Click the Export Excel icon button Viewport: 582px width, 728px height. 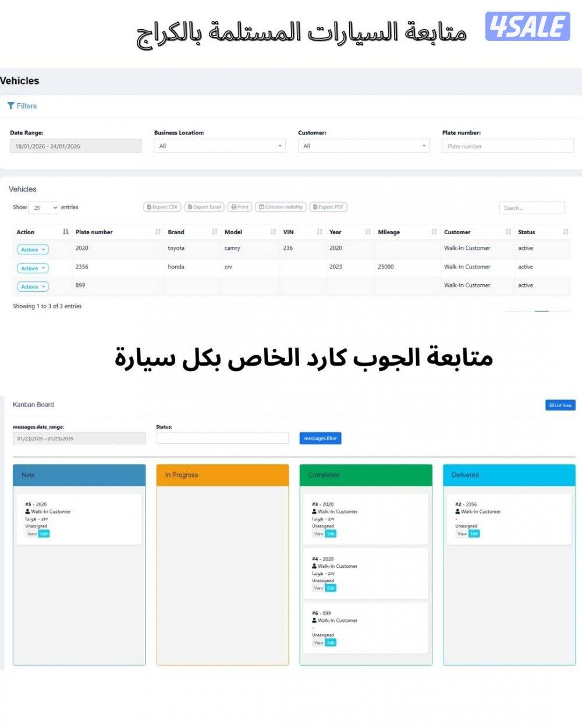coord(191,207)
